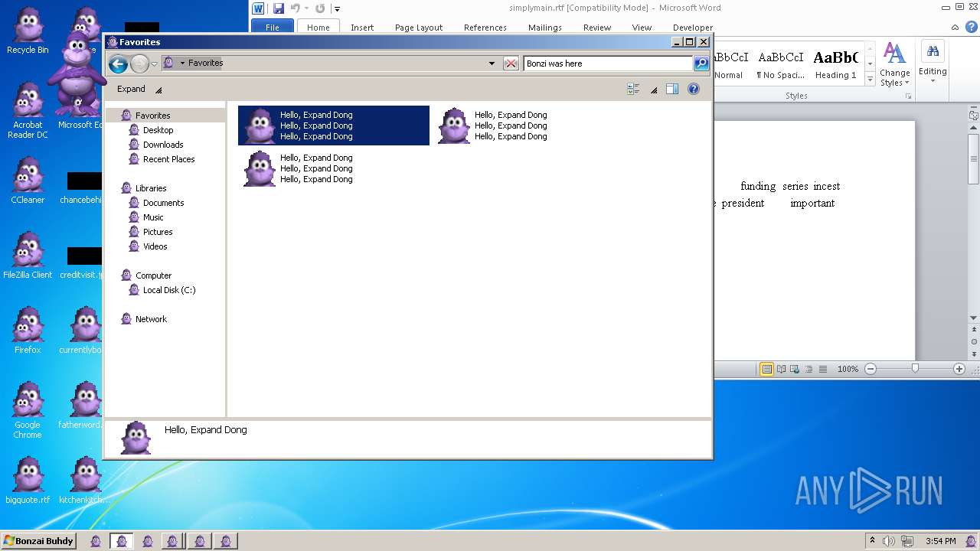Select Favorites in navigation pane
Screen dimensions: 980x551
tap(152, 116)
